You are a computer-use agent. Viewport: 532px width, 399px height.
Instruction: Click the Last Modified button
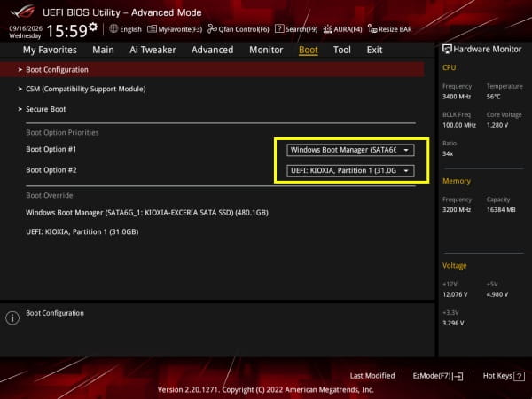point(372,376)
